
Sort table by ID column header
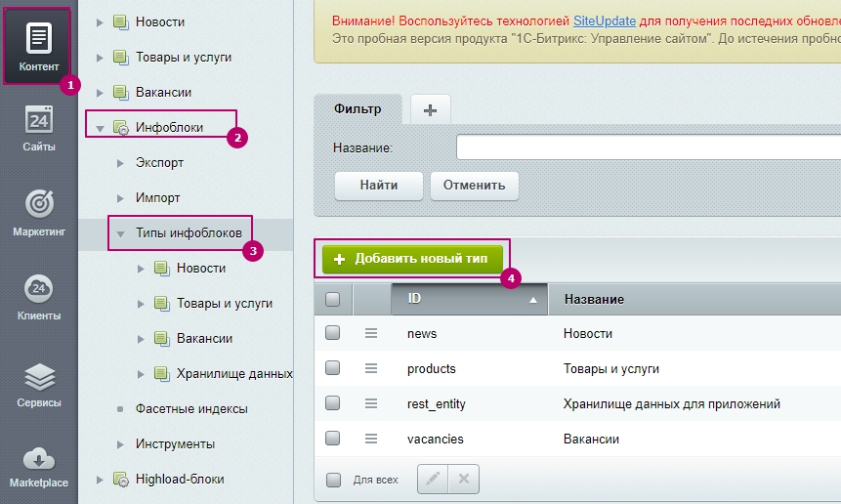coord(469,299)
